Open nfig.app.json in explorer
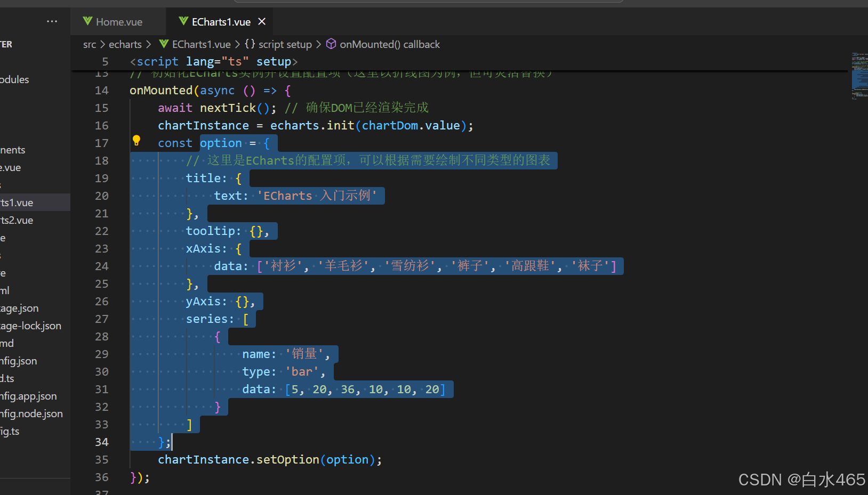The image size is (868, 495). pyautogui.click(x=28, y=396)
